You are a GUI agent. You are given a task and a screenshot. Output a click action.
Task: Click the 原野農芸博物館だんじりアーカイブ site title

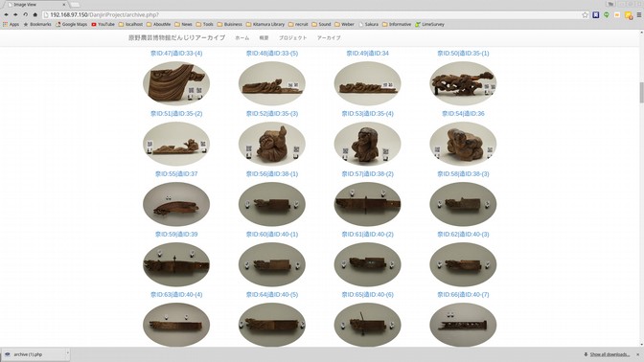click(176, 37)
